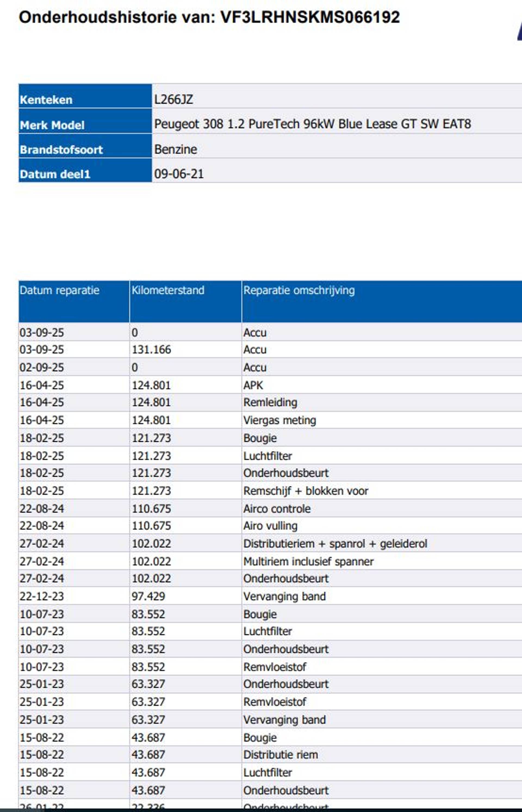Screen dimensions: 522x812
Task: Click the Datum reparatie column header
Action: click(60, 290)
